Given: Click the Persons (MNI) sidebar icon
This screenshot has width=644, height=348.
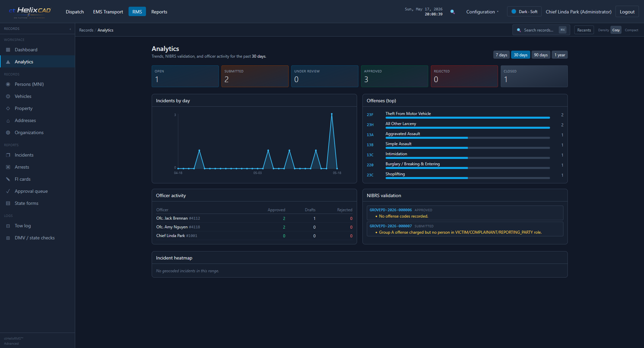Looking at the screenshot, I should [8, 84].
